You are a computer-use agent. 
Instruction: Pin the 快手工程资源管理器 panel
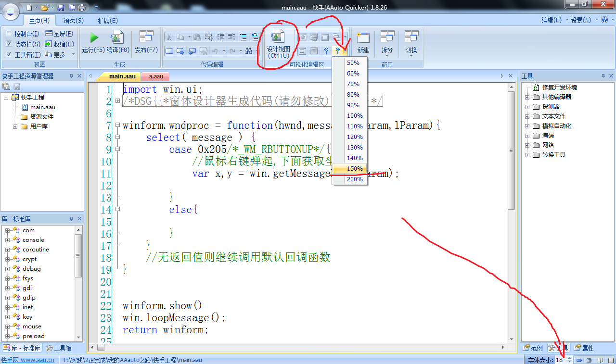pos(71,76)
